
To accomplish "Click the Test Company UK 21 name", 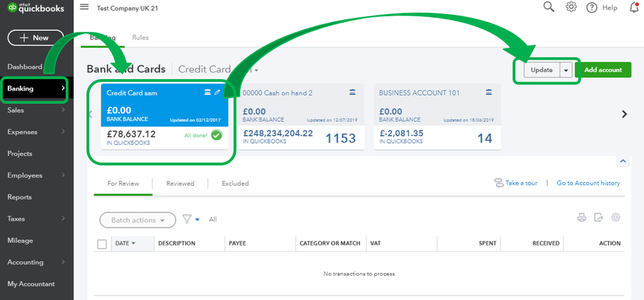I will pos(128,8).
